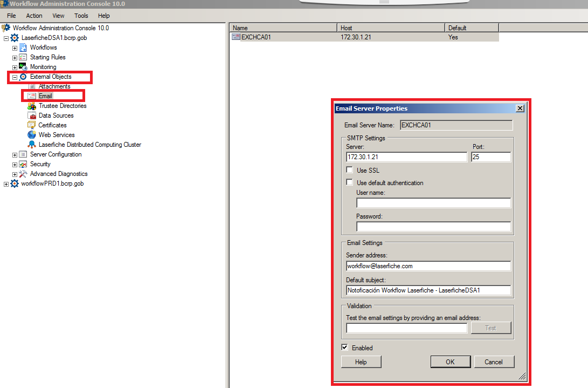Viewport: 588px width, 388px height.
Task: Select the 172.30.1.21 host cell
Action: pos(356,37)
